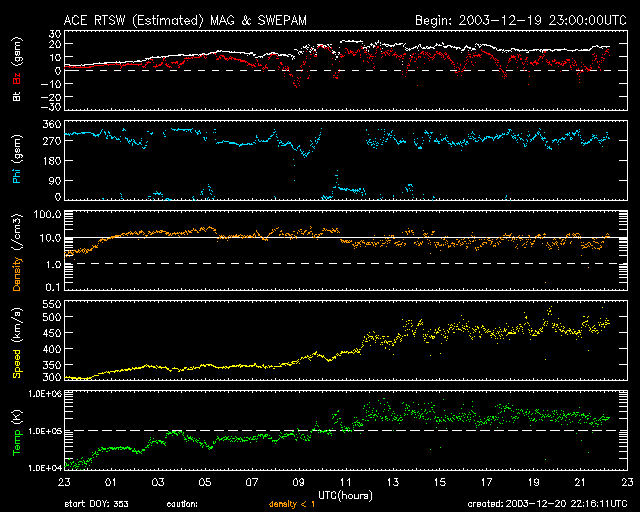Click the '03' hour label on the x-axis
This screenshot has height=512, width=640.
pos(158,482)
